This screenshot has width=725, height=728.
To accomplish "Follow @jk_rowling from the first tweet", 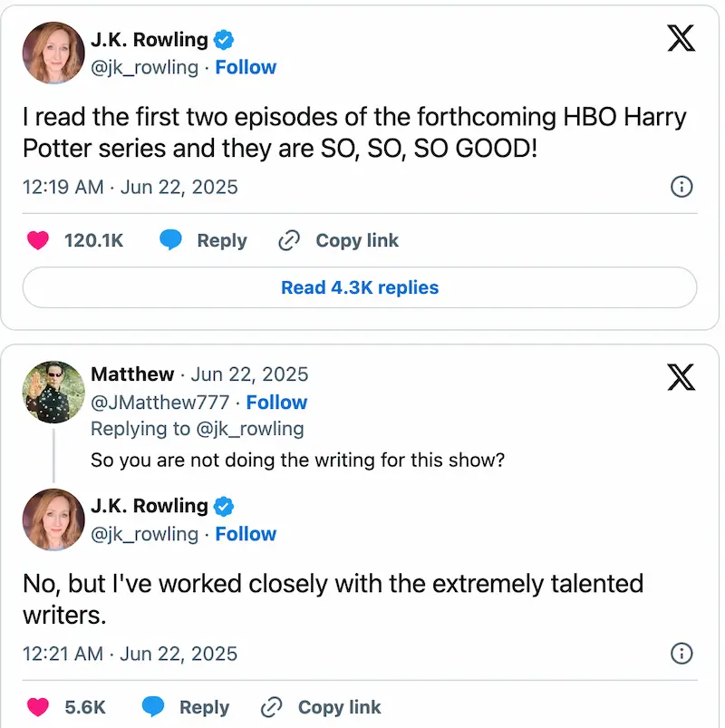I will 246,67.
